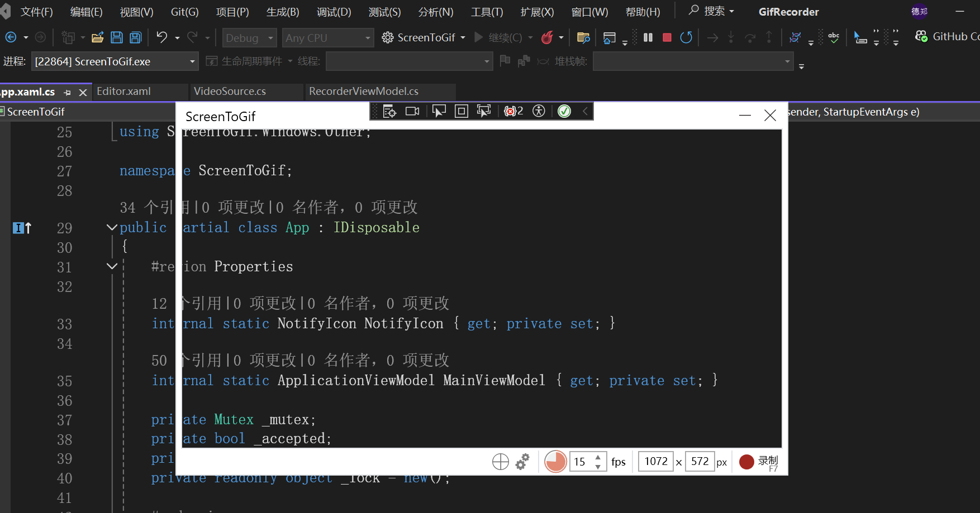Close the App.xaml.cs tab
Image resolution: width=980 pixels, height=513 pixels.
83,92
